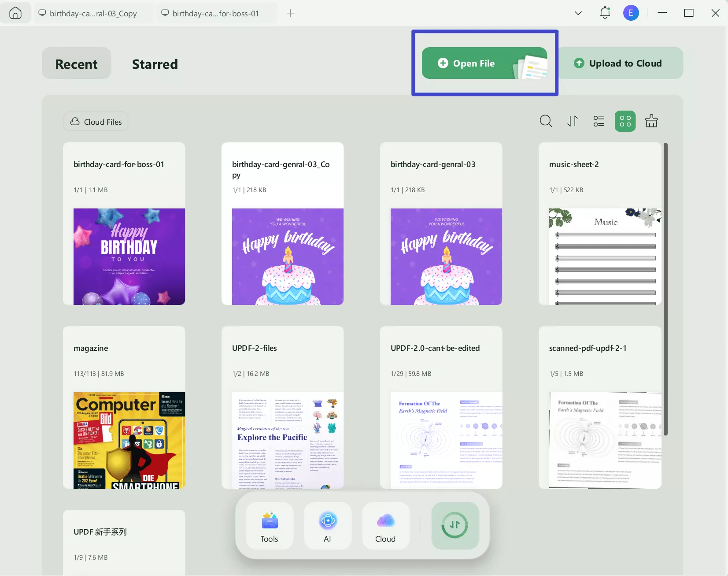
Task: Filter by Cloud Files
Action: (x=96, y=122)
